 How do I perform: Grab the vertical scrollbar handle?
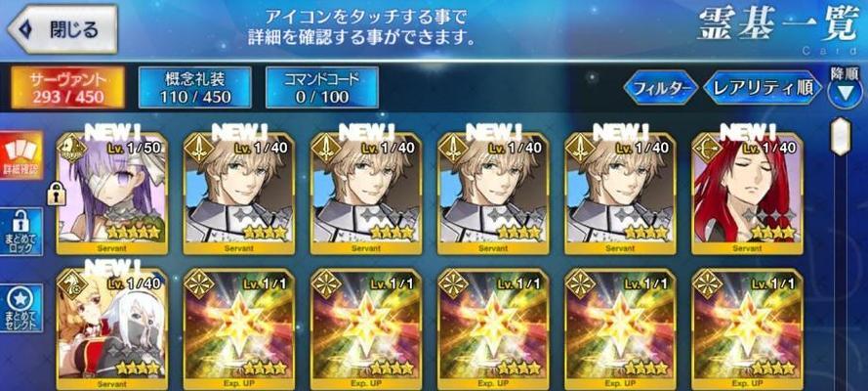(842, 136)
